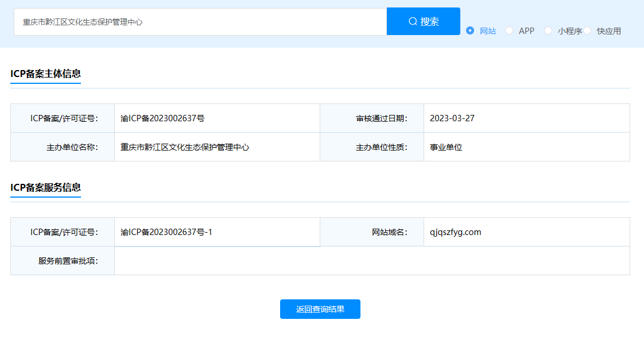Click the 搜索 button
The height and width of the screenshot is (339, 644).
pyautogui.click(x=424, y=21)
